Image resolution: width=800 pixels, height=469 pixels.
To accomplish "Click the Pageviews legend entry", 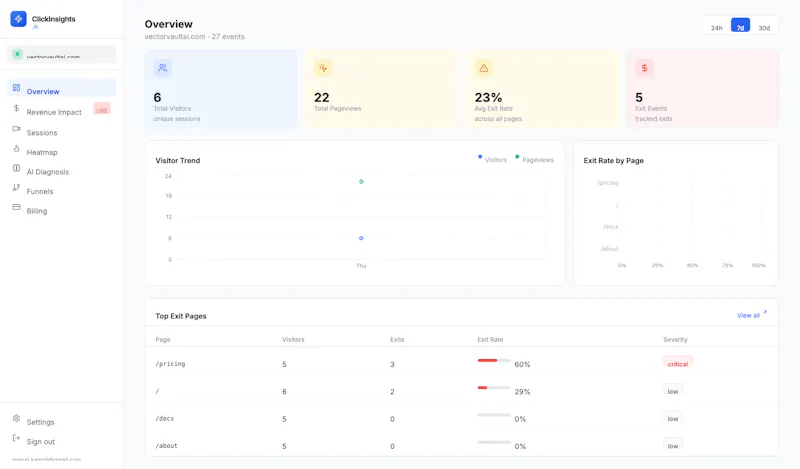I will click(534, 159).
